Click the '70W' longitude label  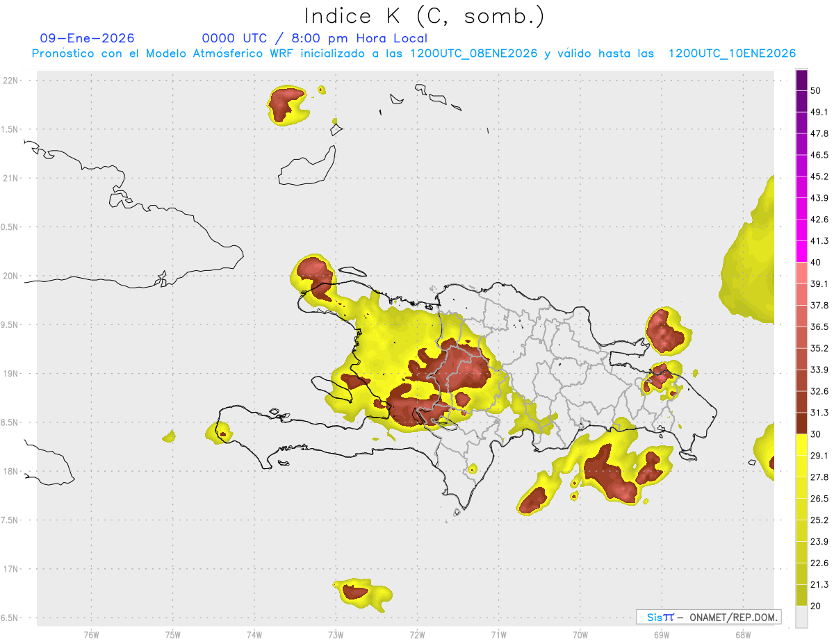[x=580, y=634]
